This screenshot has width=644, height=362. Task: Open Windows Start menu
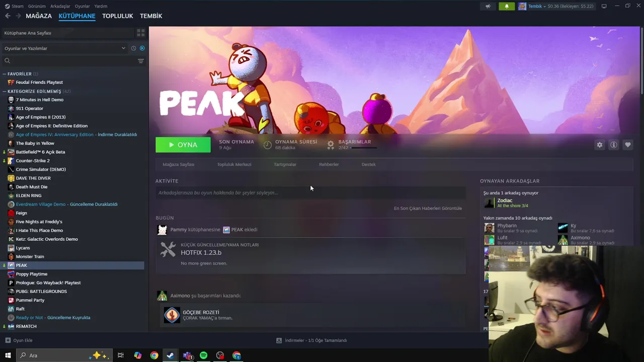tap(8, 355)
